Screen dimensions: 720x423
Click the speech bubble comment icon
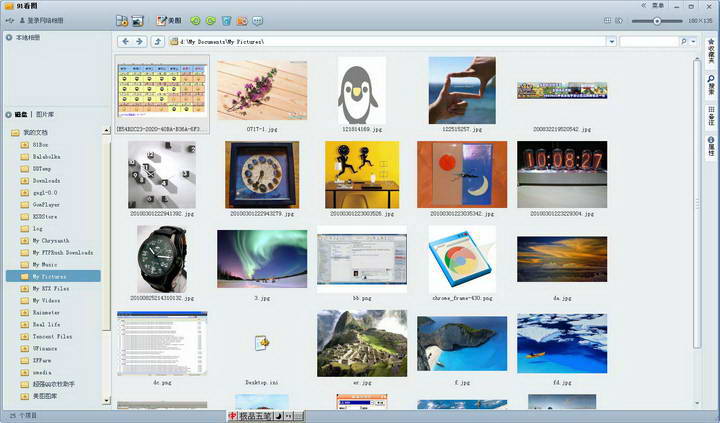[258, 21]
